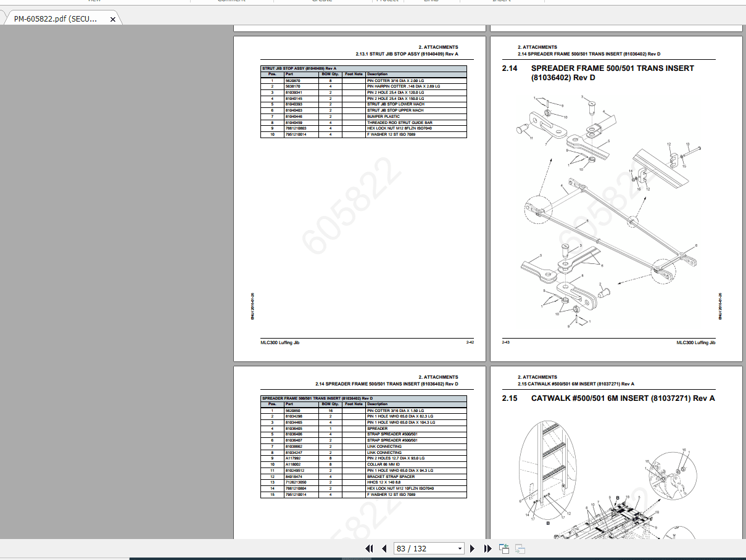Image resolution: width=746 pixels, height=560 pixels.
Task: Select the PM-605822.pdf document tab
Action: coord(56,19)
